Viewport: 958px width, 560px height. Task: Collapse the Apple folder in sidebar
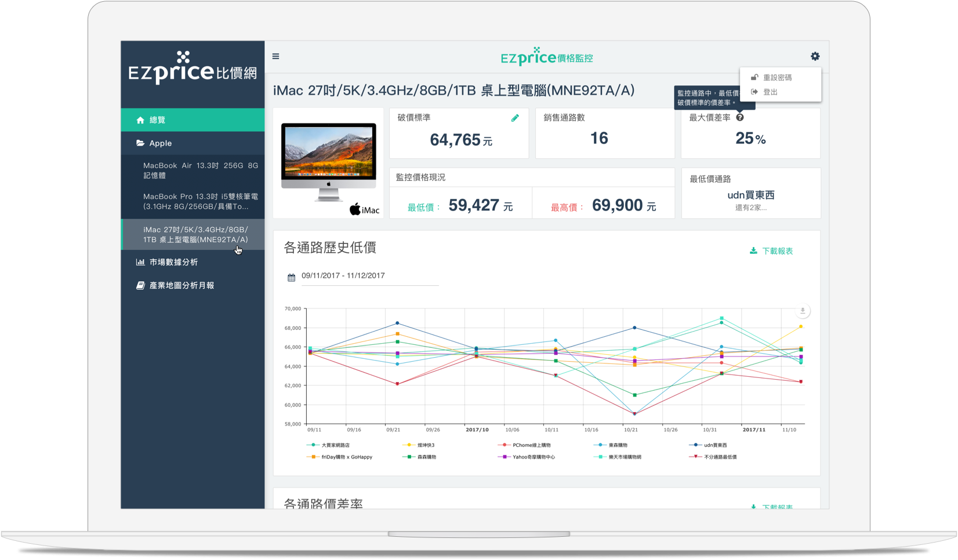click(x=193, y=143)
